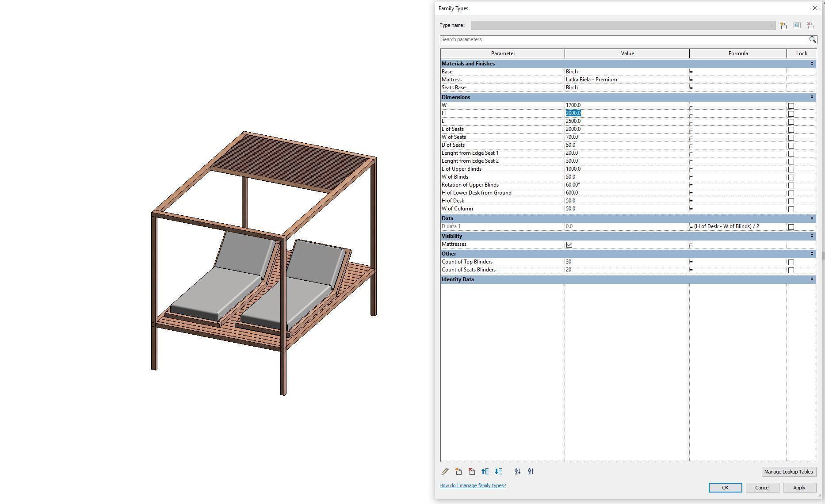The image size is (825, 504).
Task: Open Manage Lookup Tables
Action: click(x=788, y=472)
